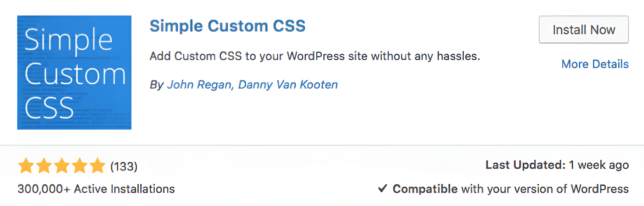Click the second rating star

click(x=44, y=165)
